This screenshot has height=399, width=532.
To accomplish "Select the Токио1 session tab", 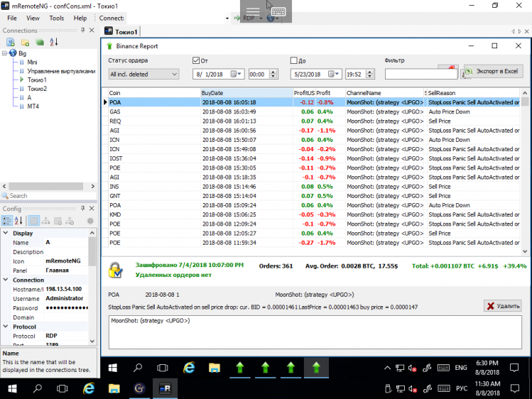I will point(121,31).
